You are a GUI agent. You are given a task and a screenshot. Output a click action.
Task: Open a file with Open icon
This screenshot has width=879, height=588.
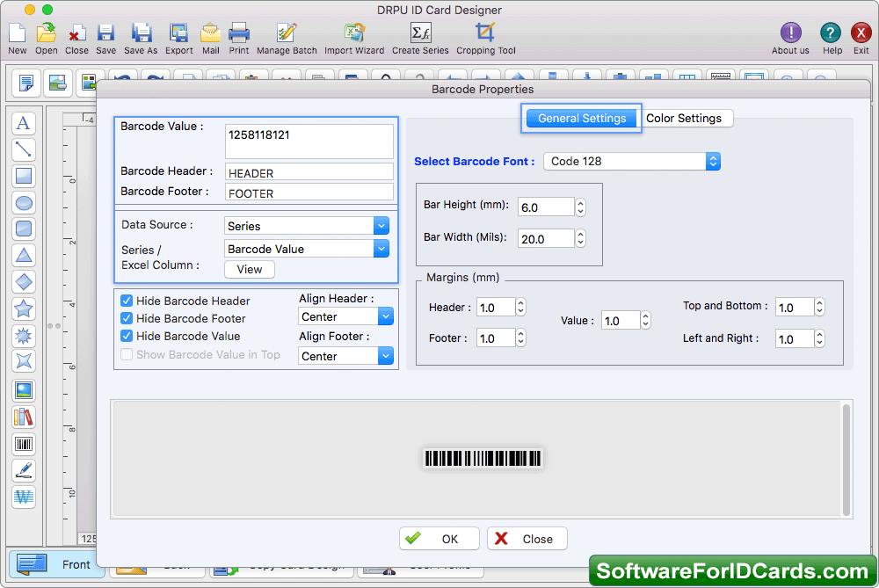pos(46,38)
